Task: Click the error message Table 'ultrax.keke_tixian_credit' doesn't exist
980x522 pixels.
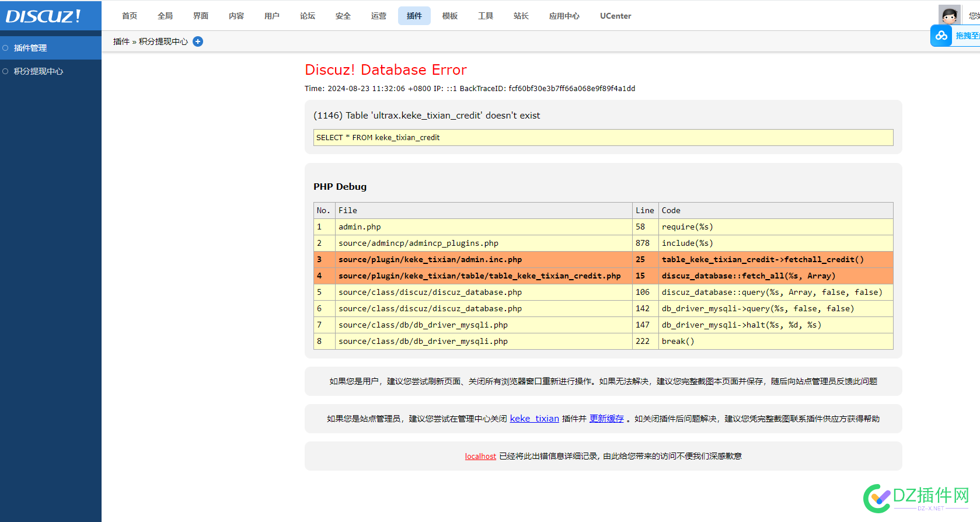Action: click(x=427, y=116)
